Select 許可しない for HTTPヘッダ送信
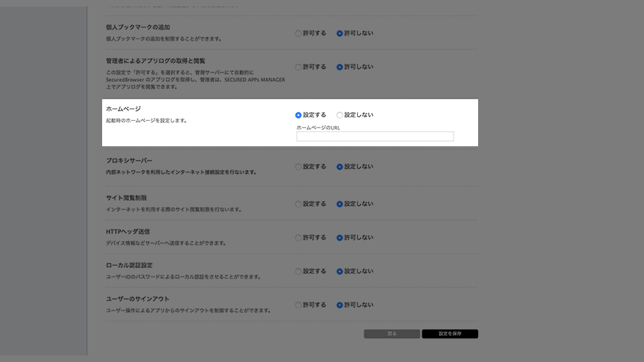 click(x=339, y=238)
